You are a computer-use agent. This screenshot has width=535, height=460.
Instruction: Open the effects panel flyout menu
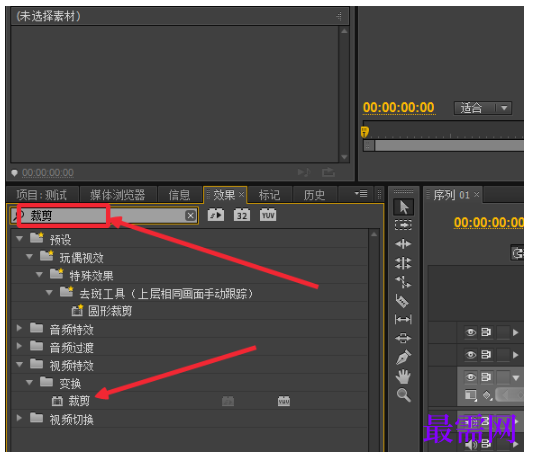(361, 194)
